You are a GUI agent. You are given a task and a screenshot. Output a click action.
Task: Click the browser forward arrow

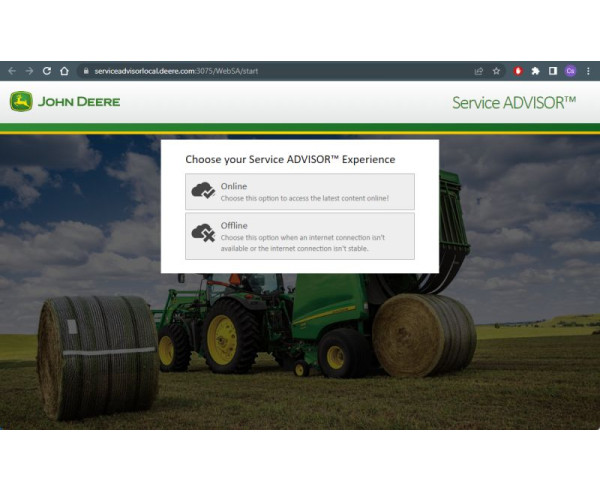29,71
